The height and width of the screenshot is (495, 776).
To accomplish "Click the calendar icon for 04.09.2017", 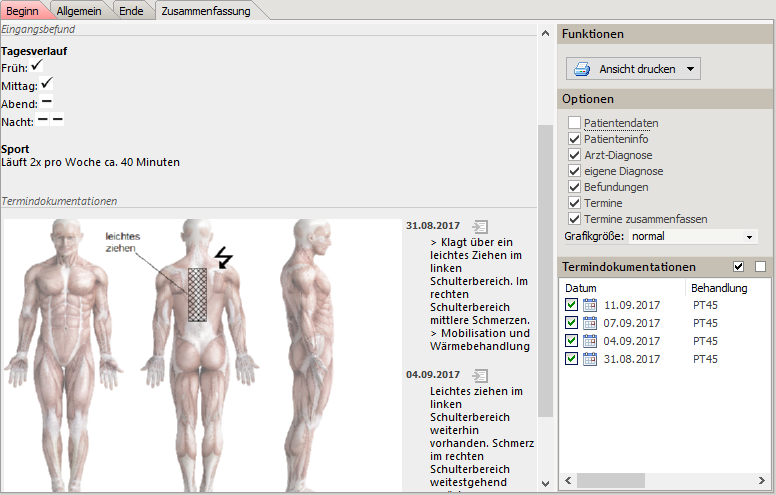I will point(590,341).
